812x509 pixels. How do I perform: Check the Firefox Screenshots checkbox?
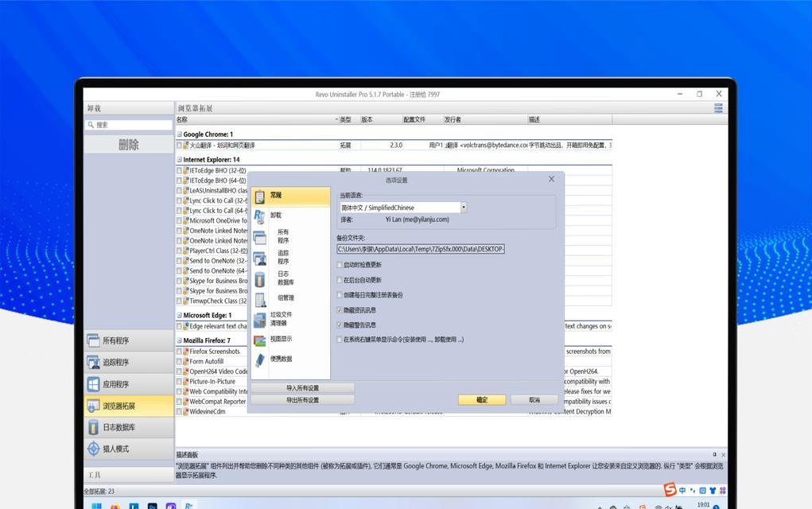coord(179,352)
